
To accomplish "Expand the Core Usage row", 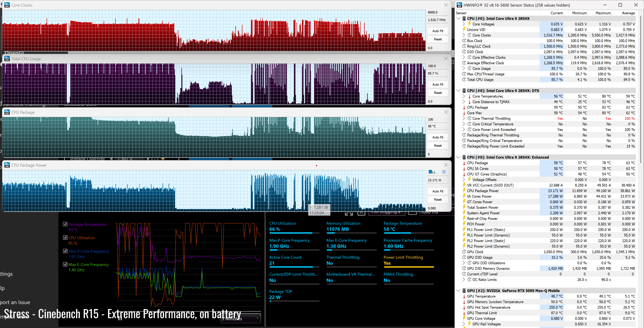I will click(464, 68).
